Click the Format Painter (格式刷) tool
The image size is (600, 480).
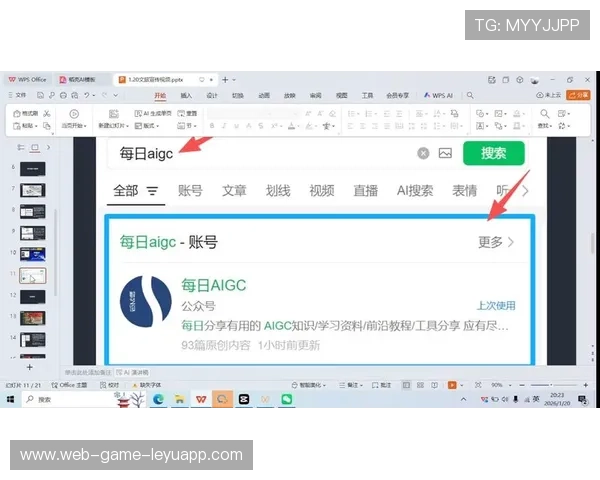pyautogui.click(x=25, y=114)
